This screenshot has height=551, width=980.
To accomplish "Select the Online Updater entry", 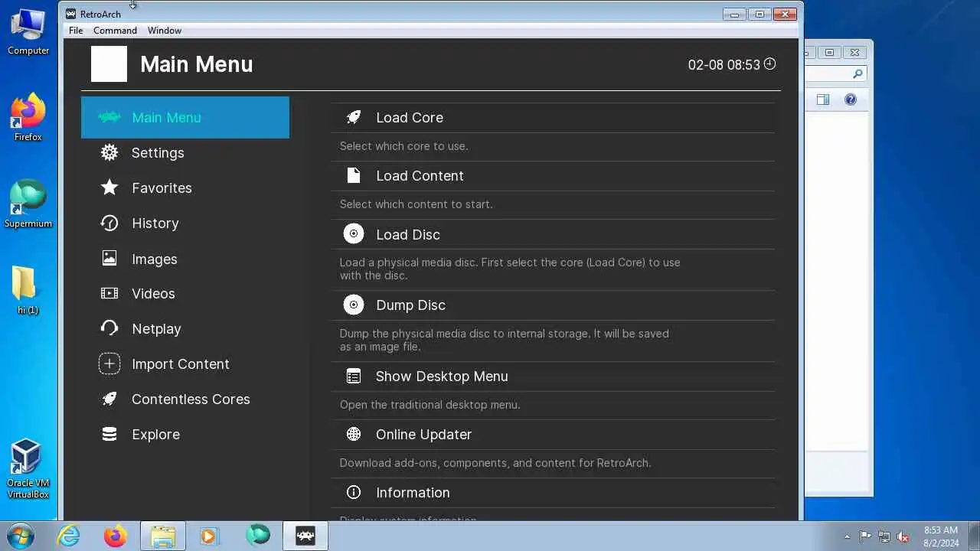I will (553, 434).
